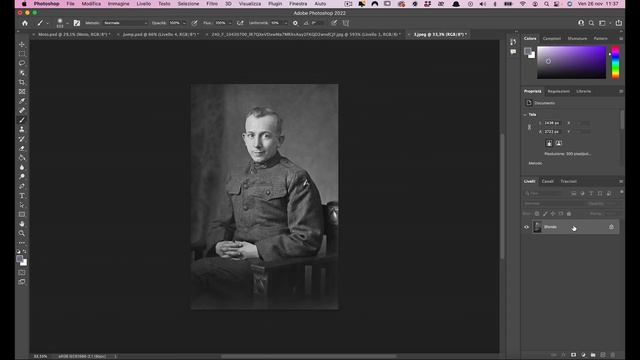Select the Spot Healing Brush tool
The height and width of the screenshot is (360, 640).
click(22, 110)
